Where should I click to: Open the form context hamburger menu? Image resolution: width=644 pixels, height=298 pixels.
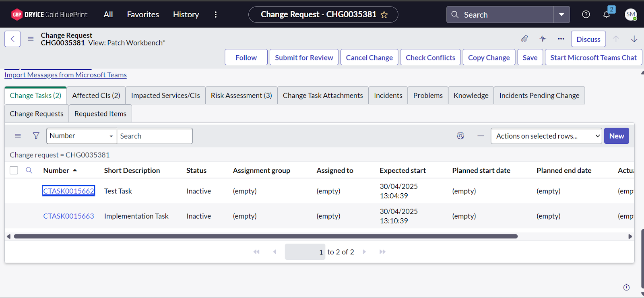[x=31, y=39]
